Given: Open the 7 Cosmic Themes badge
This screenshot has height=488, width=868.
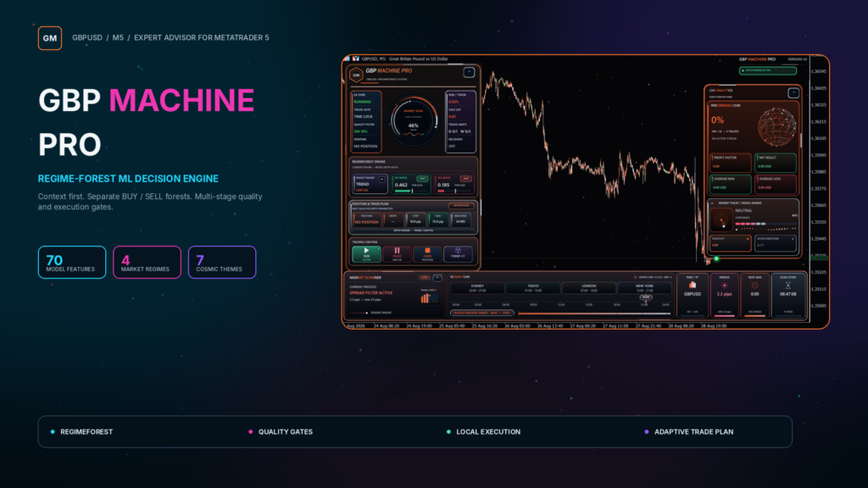Looking at the screenshot, I should [222, 263].
